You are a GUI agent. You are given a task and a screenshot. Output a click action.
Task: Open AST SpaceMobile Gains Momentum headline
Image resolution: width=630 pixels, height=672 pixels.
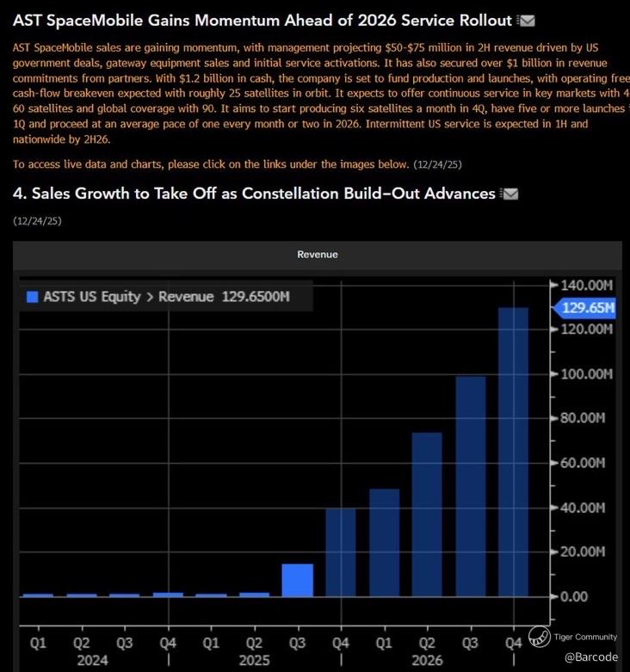click(x=262, y=20)
